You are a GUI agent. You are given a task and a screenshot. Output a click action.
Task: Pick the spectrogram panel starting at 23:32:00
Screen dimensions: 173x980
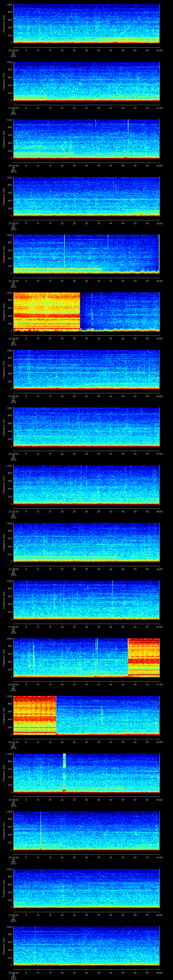click(x=86, y=196)
